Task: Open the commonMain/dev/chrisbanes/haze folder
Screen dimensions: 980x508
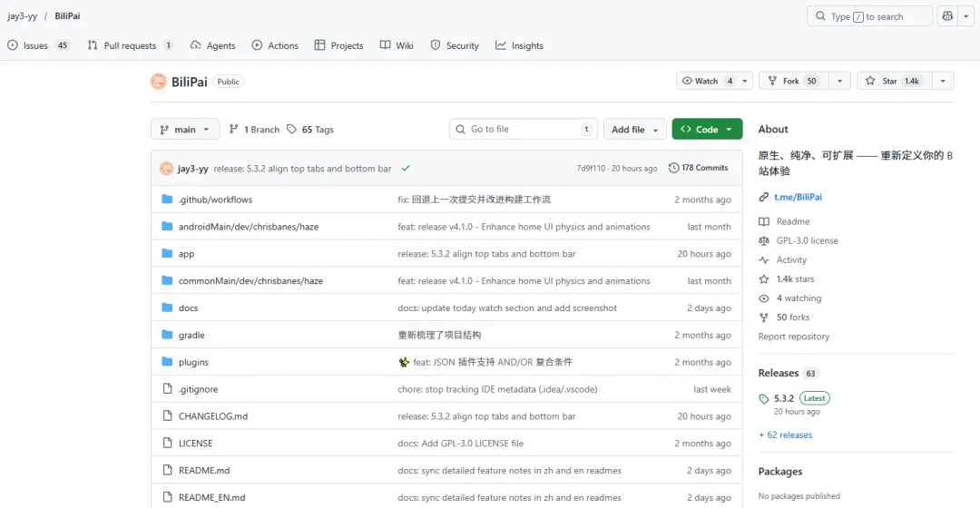Action: point(250,281)
